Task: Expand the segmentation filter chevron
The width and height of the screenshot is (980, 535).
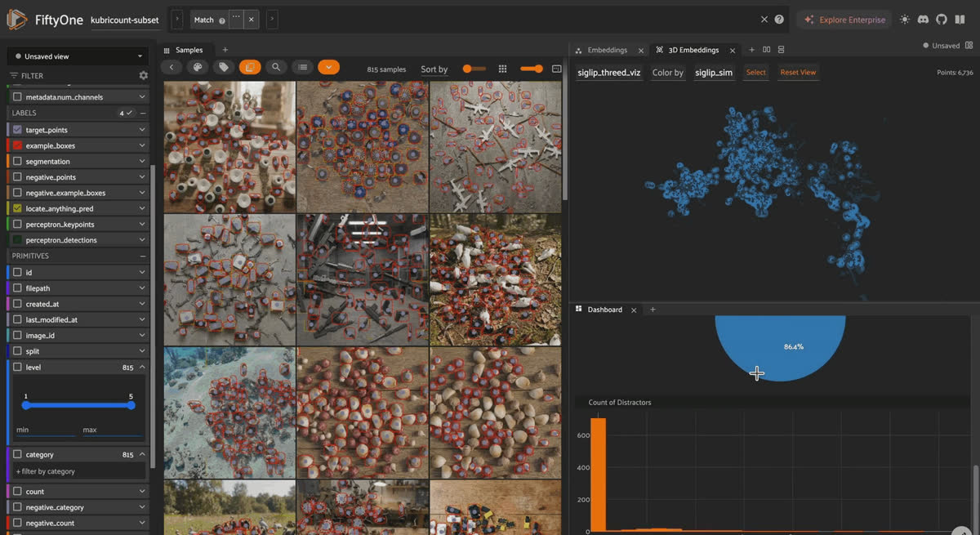Action: pos(142,162)
